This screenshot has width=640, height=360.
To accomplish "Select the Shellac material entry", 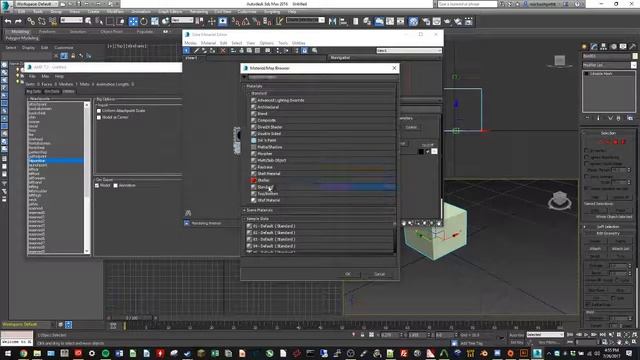I will (x=322, y=180).
